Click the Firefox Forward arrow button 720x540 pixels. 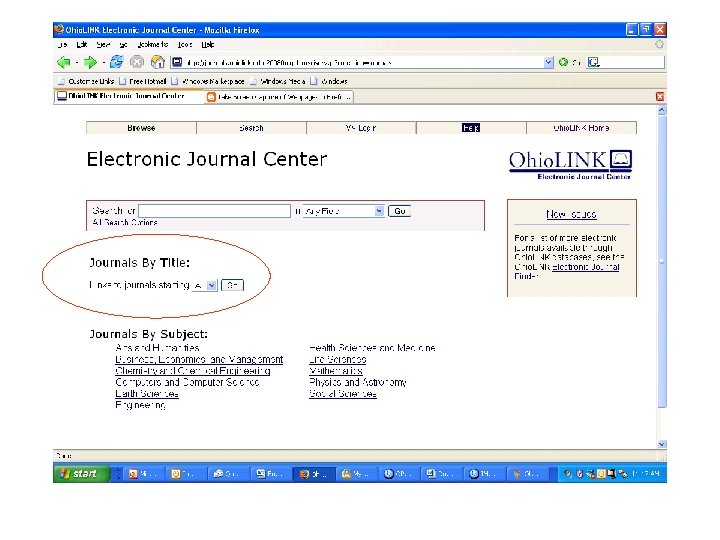coord(90,62)
